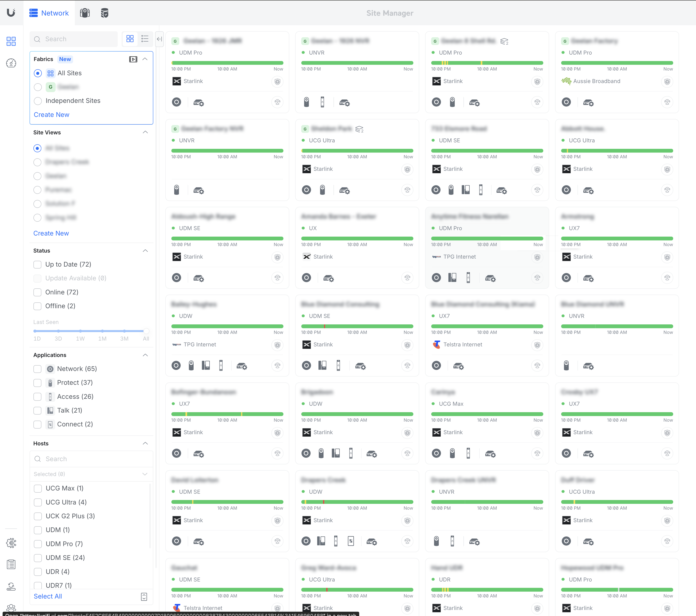The image size is (696, 616).
Task: Click the Last Seen slider All handle
Action: 146,331
